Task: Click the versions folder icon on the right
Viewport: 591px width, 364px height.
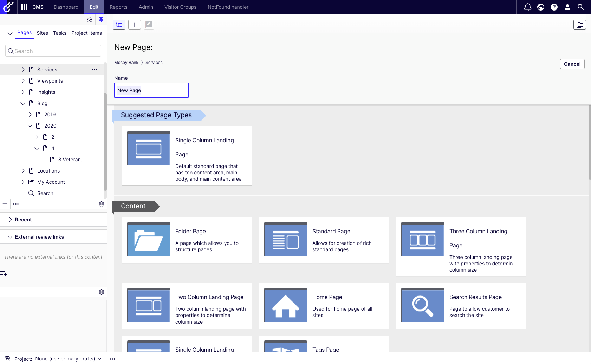Action: (x=580, y=25)
